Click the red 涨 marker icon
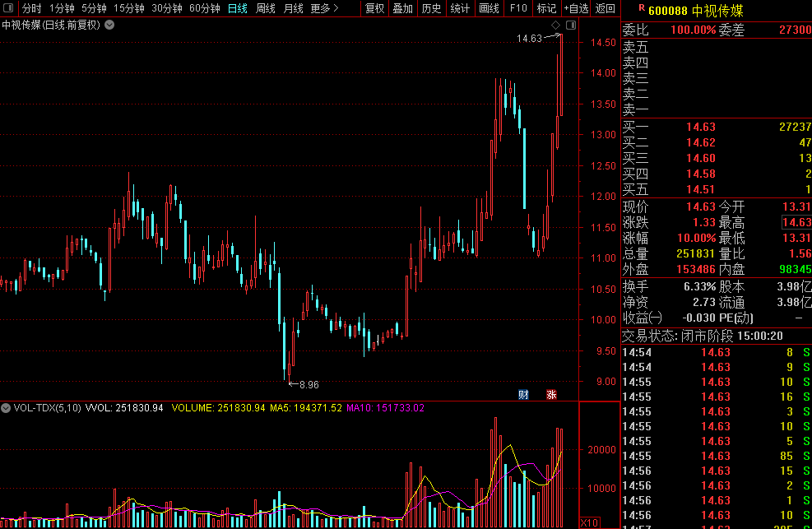The width and height of the screenshot is (812, 529). point(551,394)
